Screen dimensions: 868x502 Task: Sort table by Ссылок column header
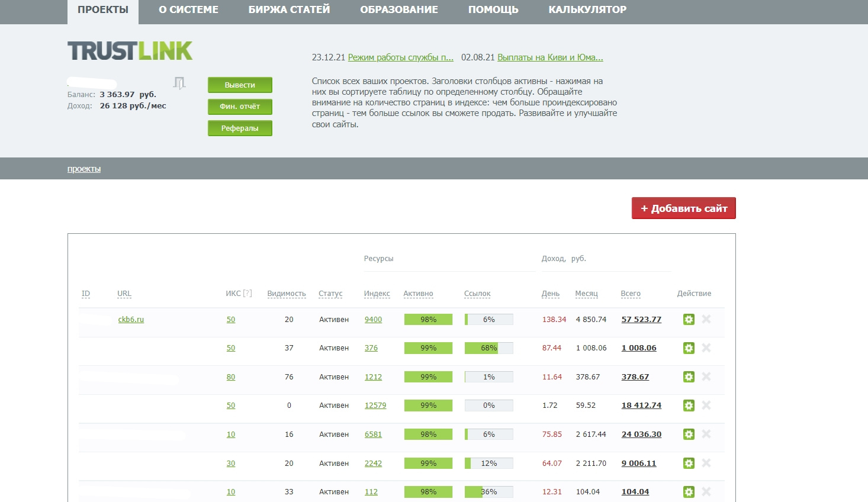tap(477, 294)
